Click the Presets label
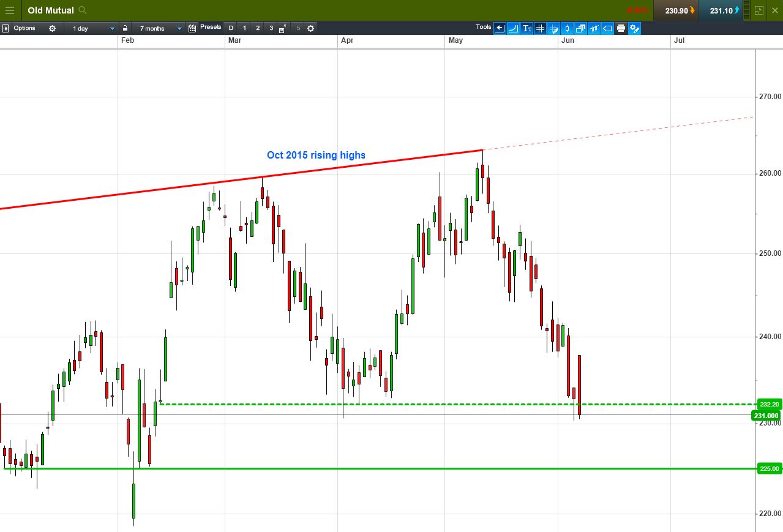Screen dimensions: 783x532 click(x=211, y=28)
